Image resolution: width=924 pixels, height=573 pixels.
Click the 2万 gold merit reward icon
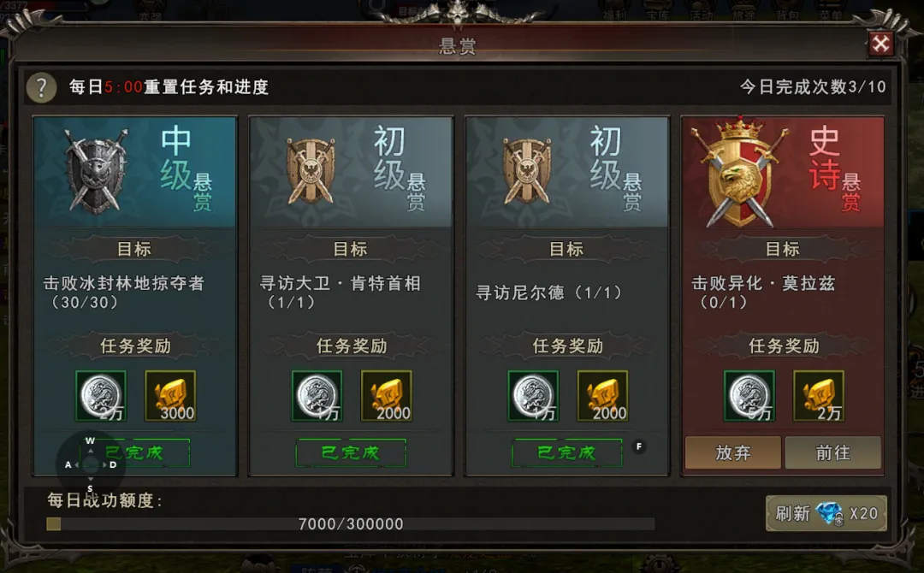coord(819,396)
